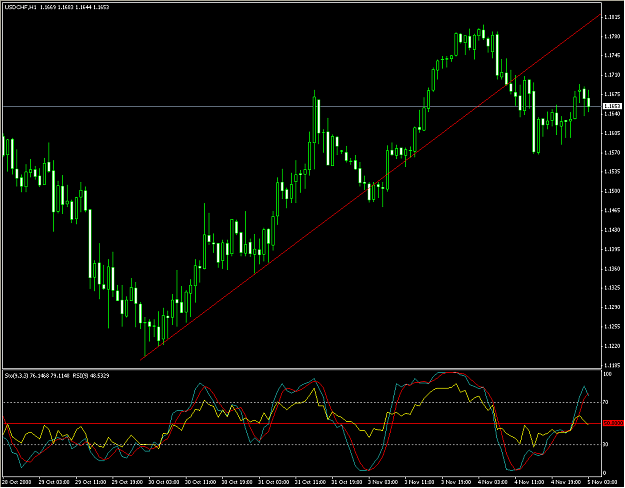Click the USDCHF,H1 chart title text
625x488 pixels.
[x=20, y=7]
